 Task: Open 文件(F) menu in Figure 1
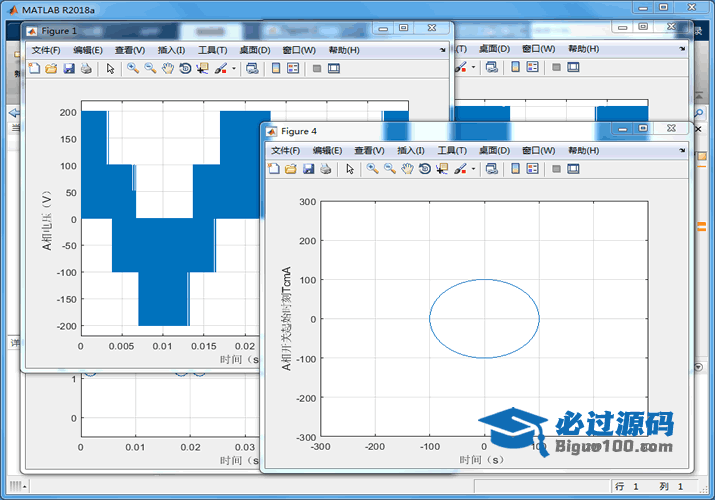pyautogui.click(x=46, y=50)
